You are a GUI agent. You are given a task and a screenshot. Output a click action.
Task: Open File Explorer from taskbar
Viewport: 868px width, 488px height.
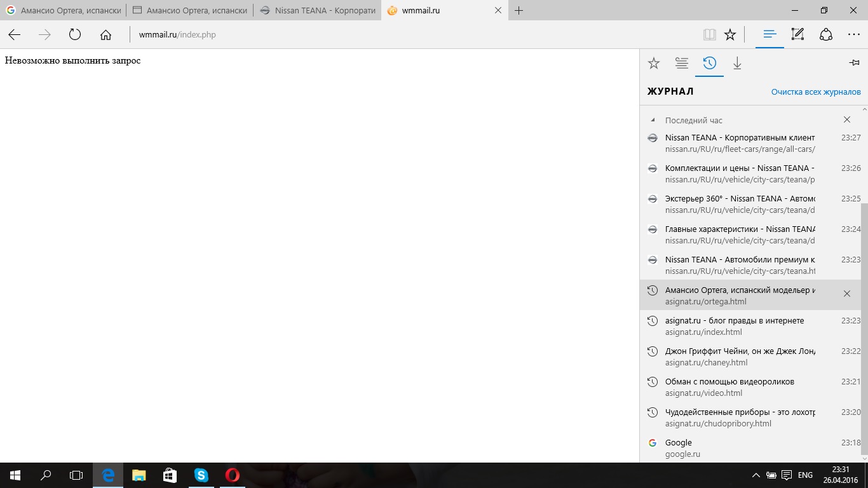click(139, 475)
